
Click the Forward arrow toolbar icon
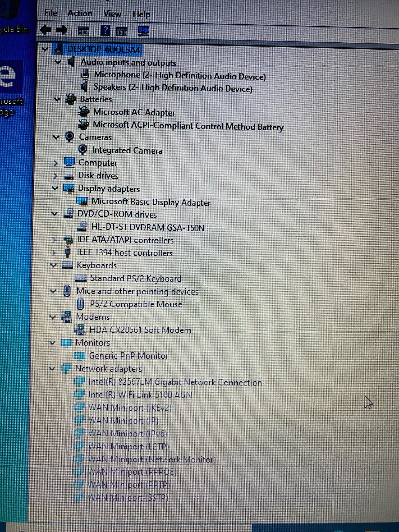62,30
